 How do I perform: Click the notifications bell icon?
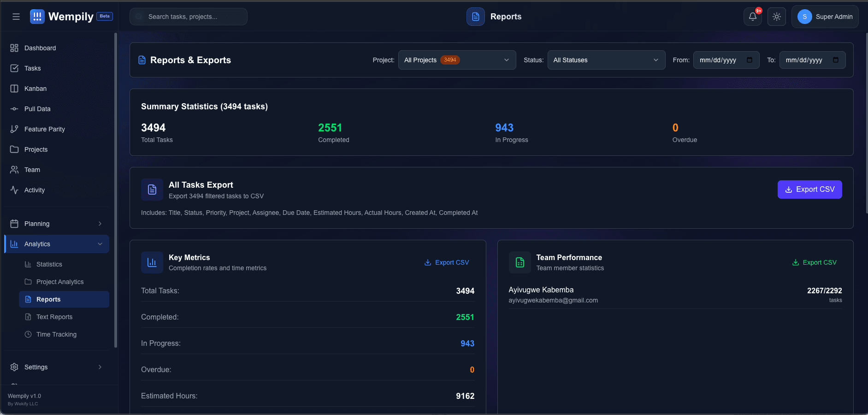752,17
